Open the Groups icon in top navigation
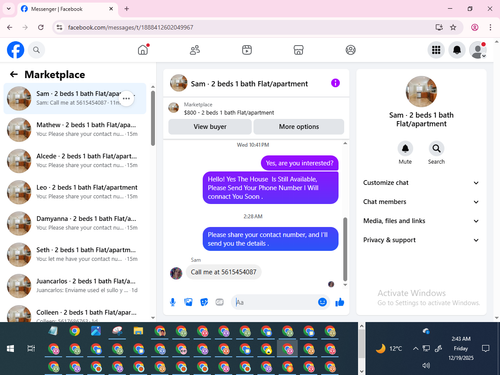The height and width of the screenshot is (375, 500). (x=350, y=50)
